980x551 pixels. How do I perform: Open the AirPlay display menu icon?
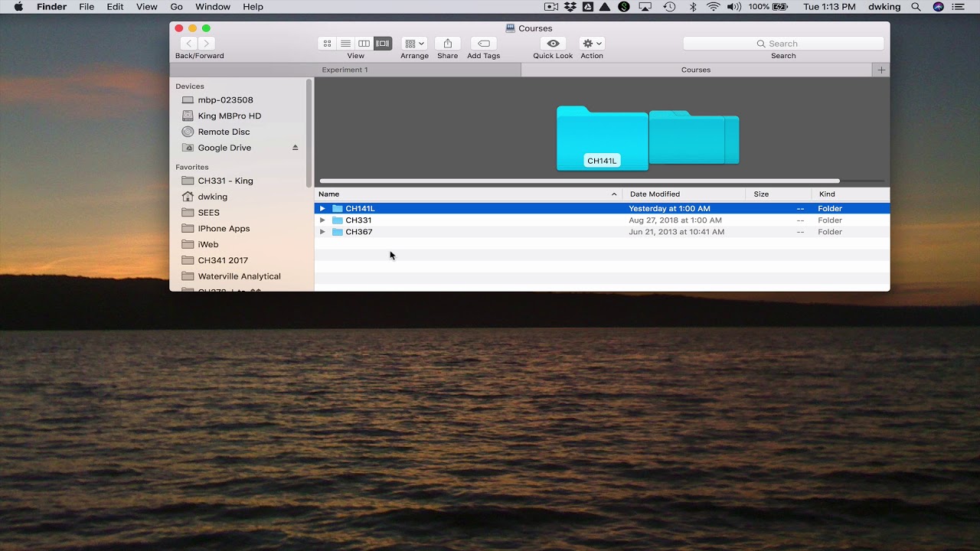(x=645, y=7)
